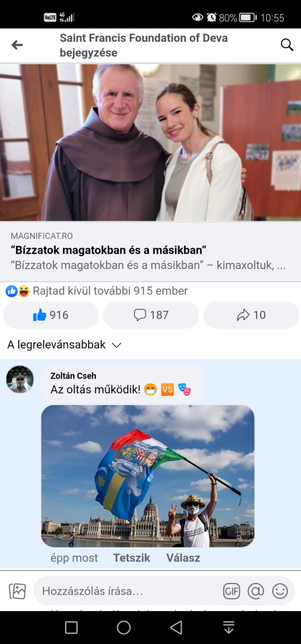
Task: Tap the like and haha reaction icons
Action: click(x=17, y=291)
